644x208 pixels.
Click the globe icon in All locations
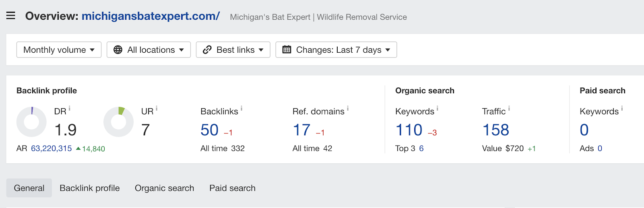coord(118,50)
